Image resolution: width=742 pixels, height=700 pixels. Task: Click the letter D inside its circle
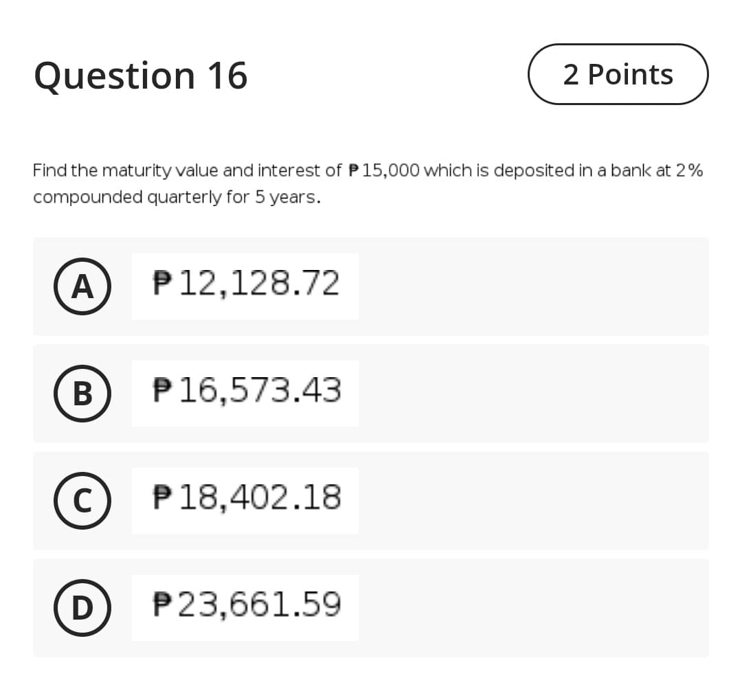click(x=82, y=607)
